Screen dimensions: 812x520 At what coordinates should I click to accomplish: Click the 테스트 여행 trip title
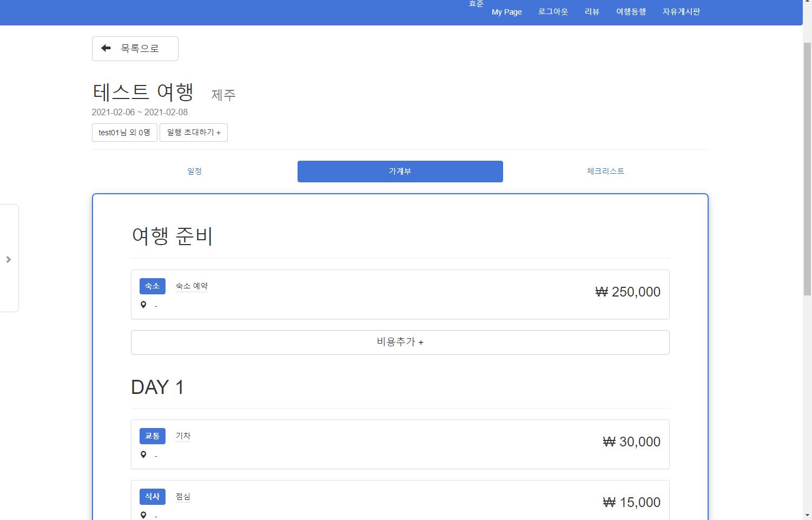pos(143,92)
